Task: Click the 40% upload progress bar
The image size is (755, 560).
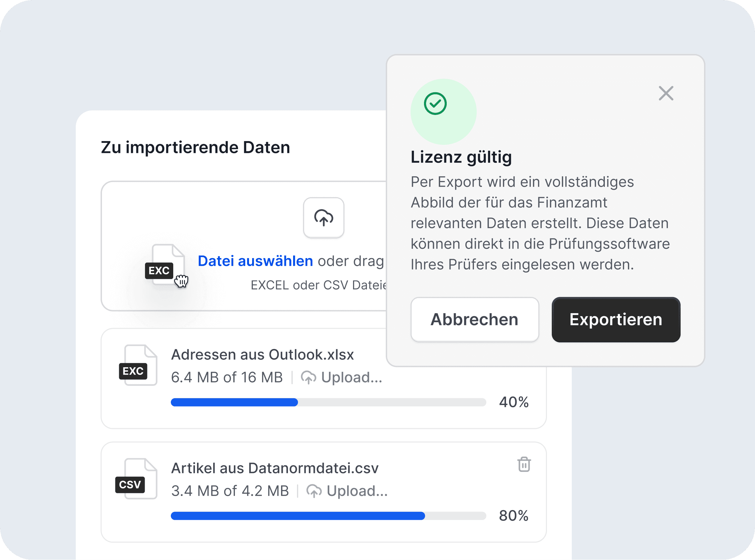Action: coord(328,402)
